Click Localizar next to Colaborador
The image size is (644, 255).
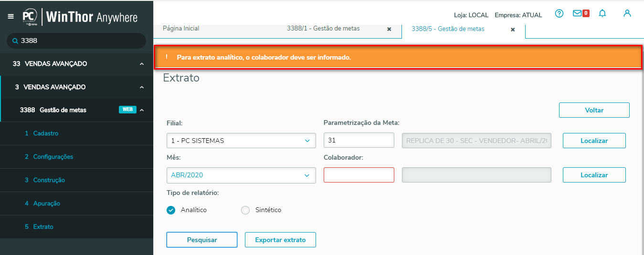(x=594, y=175)
